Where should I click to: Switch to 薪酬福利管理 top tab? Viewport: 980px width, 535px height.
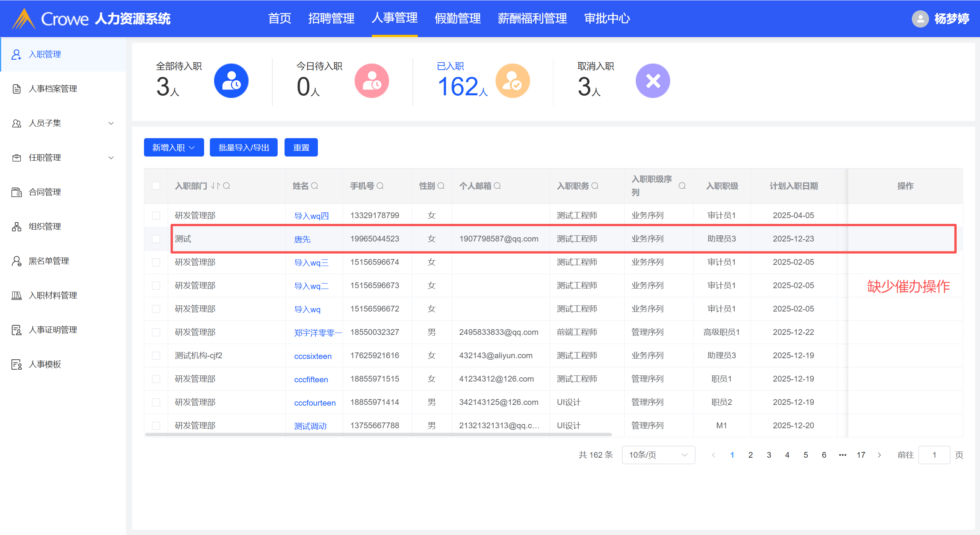(x=532, y=18)
